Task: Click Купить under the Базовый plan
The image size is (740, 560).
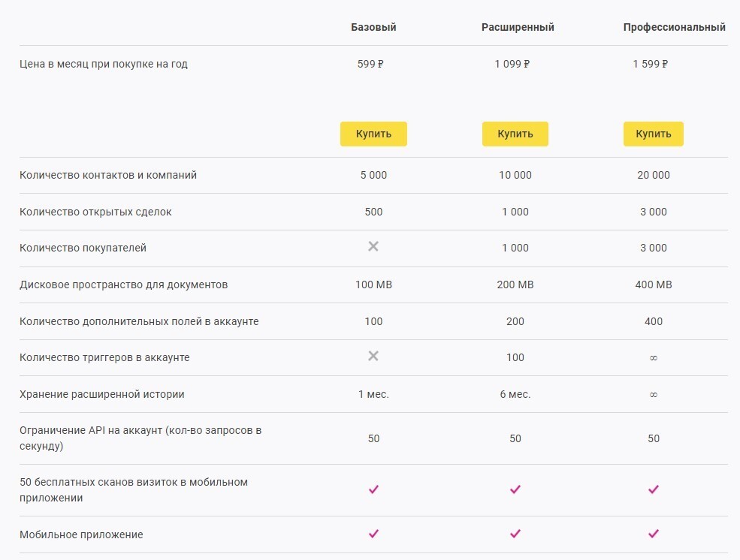Action: click(373, 134)
